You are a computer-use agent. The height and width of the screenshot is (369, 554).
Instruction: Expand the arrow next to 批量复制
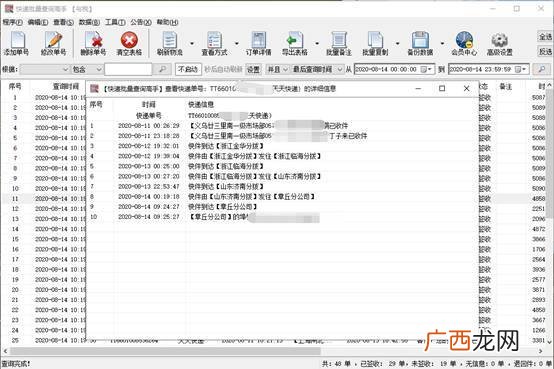coord(397,43)
